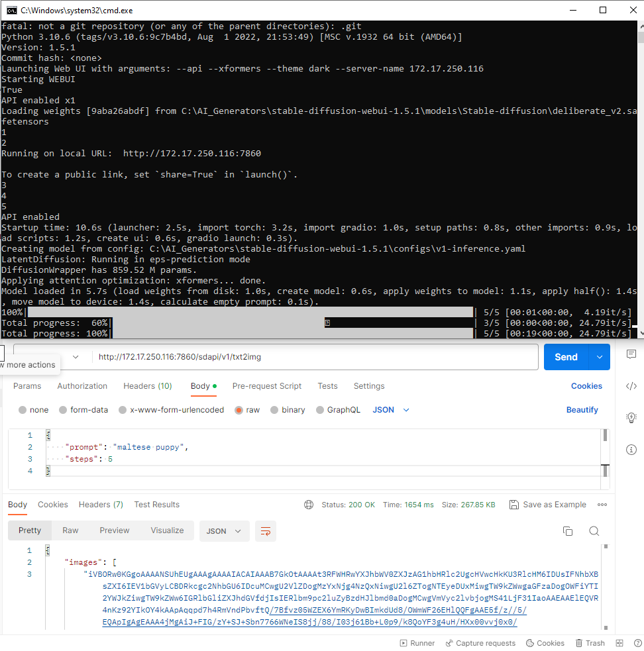Open the JSON body format dropdown
644x651 pixels.
click(x=388, y=409)
